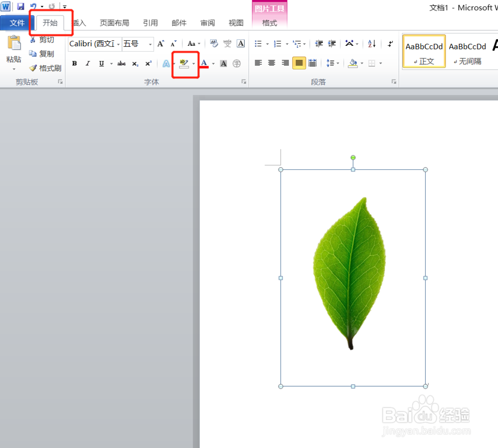This screenshot has height=448, width=498.
Task: Toggle italic formatting
Action: click(x=88, y=63)
